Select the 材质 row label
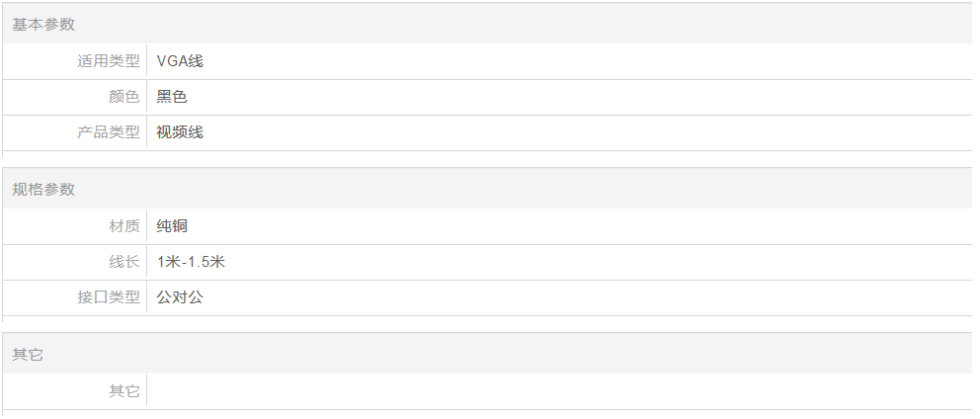 tap(124, 226)
